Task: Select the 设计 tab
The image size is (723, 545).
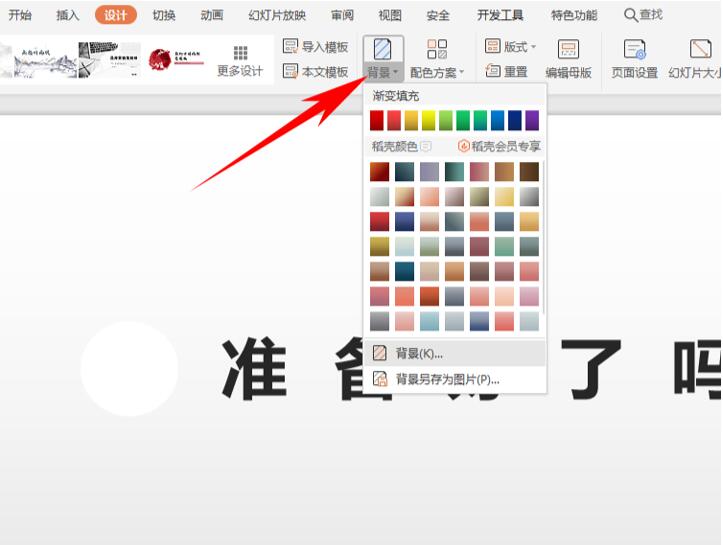Action: click(x=115, y=15)
